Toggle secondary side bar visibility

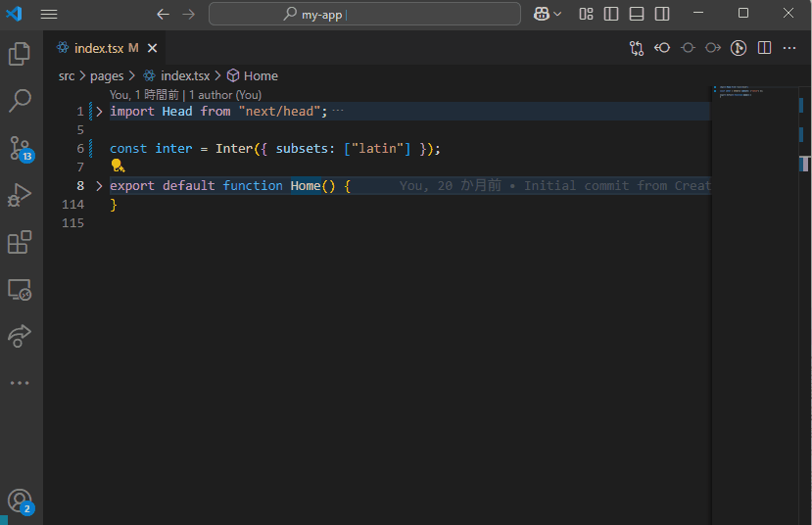[x=662, y=14]
